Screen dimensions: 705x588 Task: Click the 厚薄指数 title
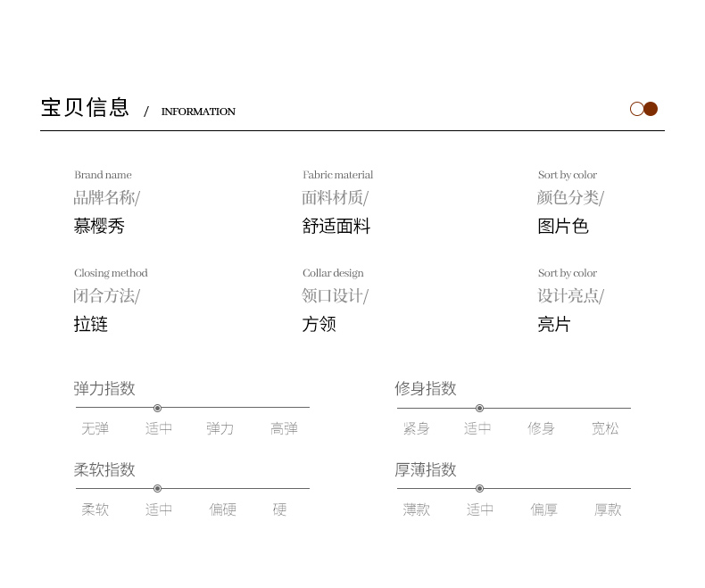tap(426, 469)
